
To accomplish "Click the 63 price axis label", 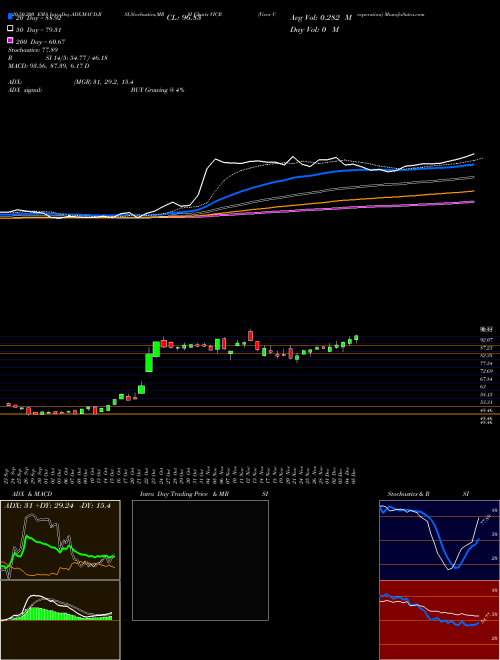I will click(x=483, y=386).
